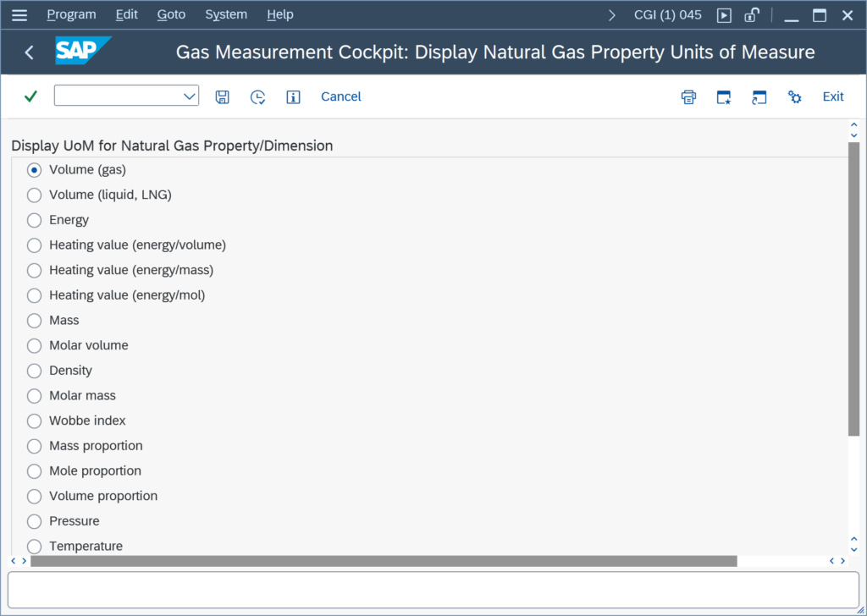
Task: Open the Program menu
Action: [71, 14]
